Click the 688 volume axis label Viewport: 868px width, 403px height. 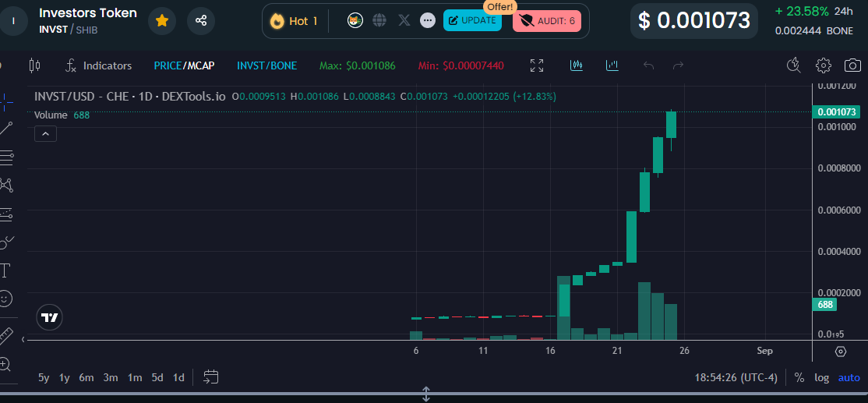coord(824,305)
